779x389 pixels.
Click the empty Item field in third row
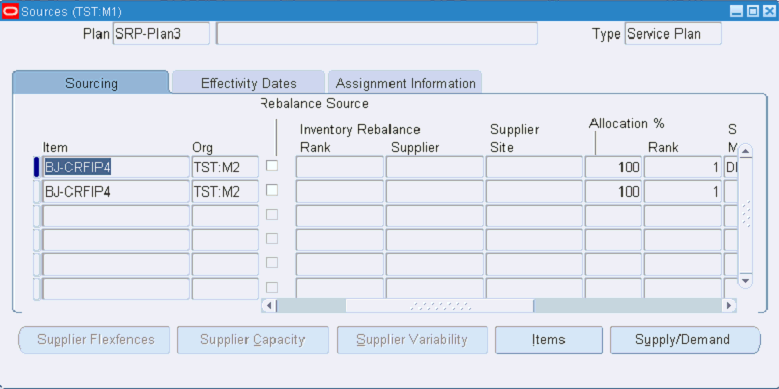pos(115,216)
